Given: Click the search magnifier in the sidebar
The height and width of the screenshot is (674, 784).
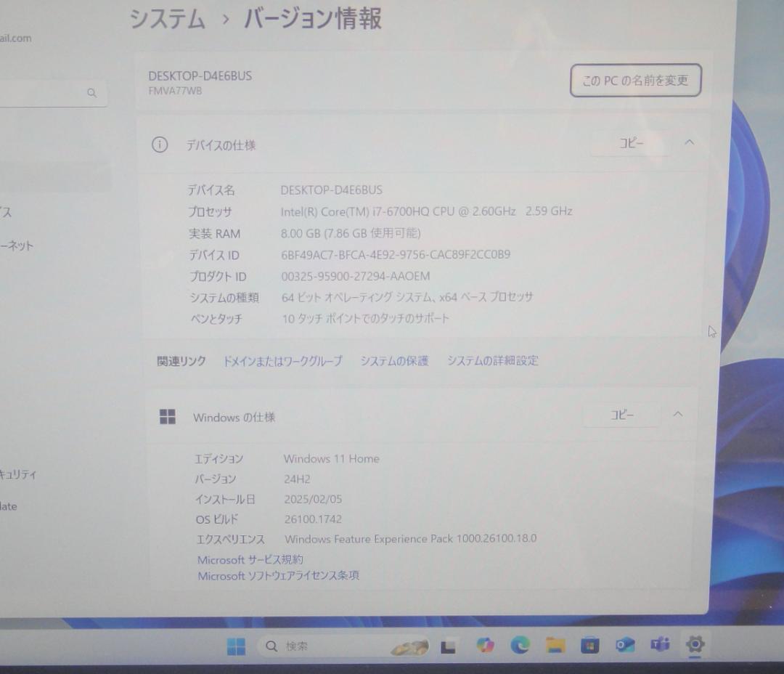Looking at the screenshot, I should coord(91,93).
